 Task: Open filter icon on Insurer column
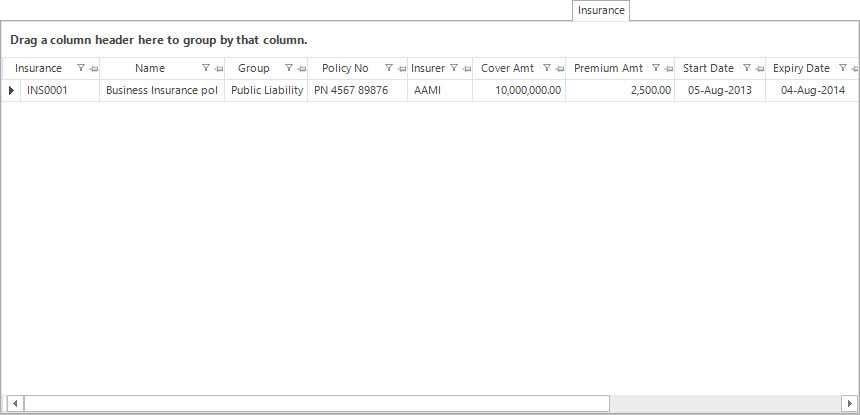[454, 68]
